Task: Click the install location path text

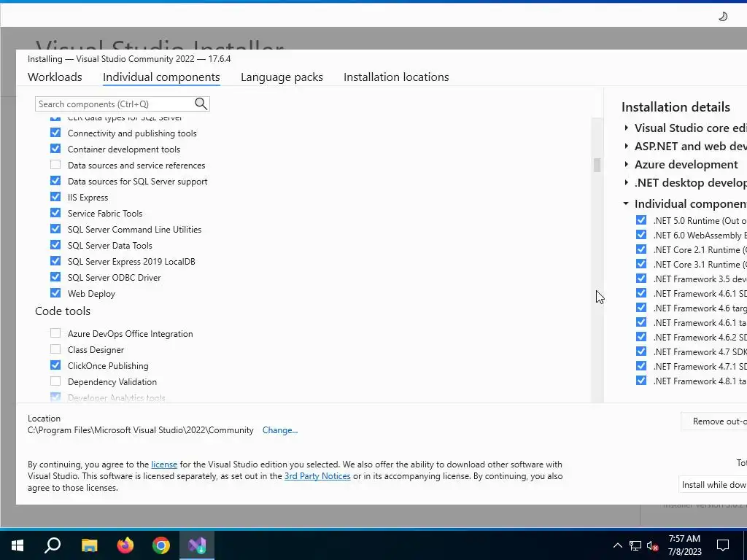Action: point(141,430)
